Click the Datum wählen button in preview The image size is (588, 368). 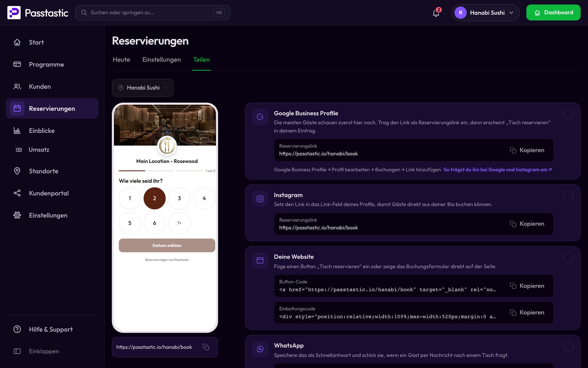pyautogui.click(x=167, y=246)
